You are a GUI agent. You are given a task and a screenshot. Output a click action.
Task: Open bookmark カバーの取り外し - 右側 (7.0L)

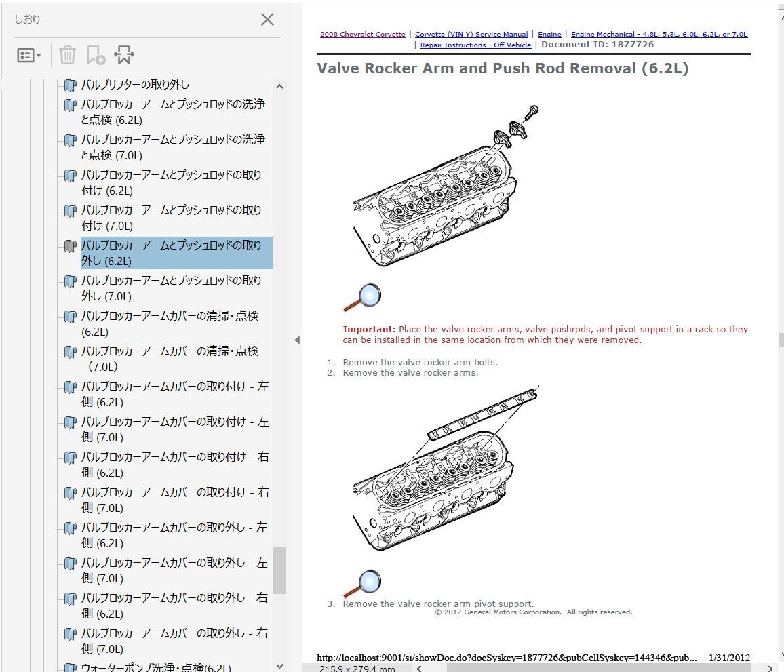pos(175,641)
